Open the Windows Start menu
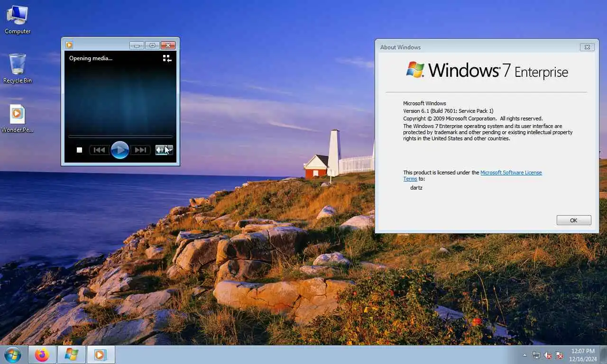Screen dimensions: 607x364 coord(13,355)
